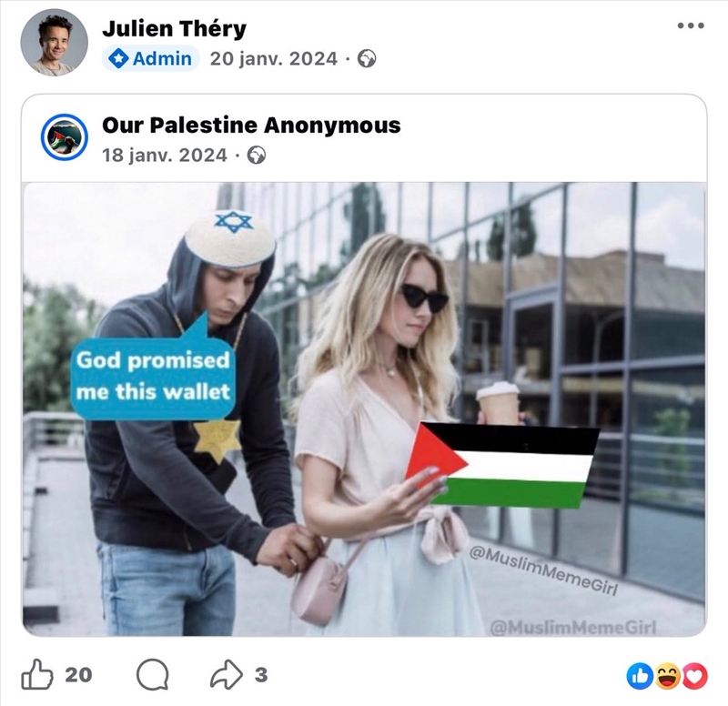Open the shared post image in viewer
This screenshot has width=728, height=706.
pos(364,408)
